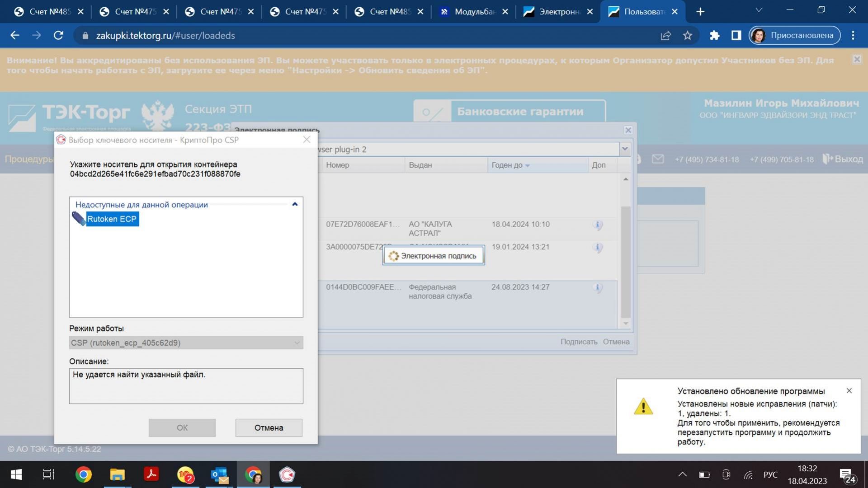Open Adobe Acrobat from the taskbar
The width and height of the screenshot is (868, 488).
pos(151,475)
